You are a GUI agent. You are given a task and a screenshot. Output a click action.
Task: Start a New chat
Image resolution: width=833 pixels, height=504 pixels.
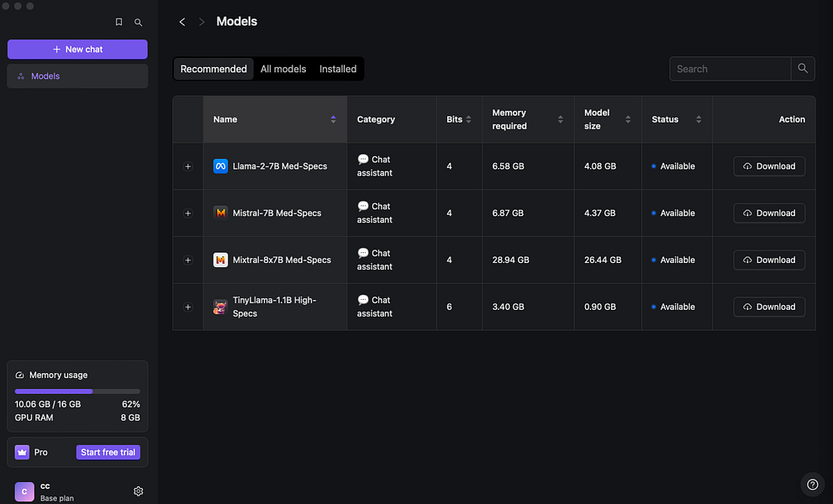tap(77, 49)
